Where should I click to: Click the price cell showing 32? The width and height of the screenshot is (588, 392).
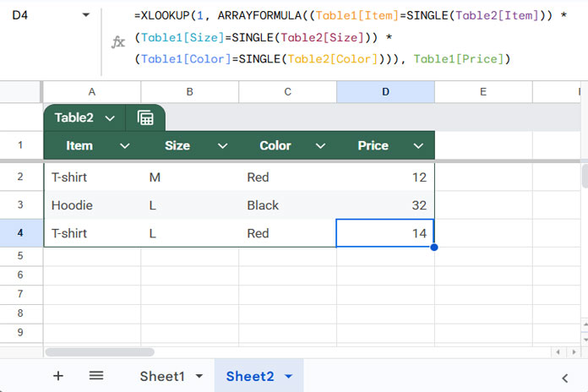(x=385, y=205)
